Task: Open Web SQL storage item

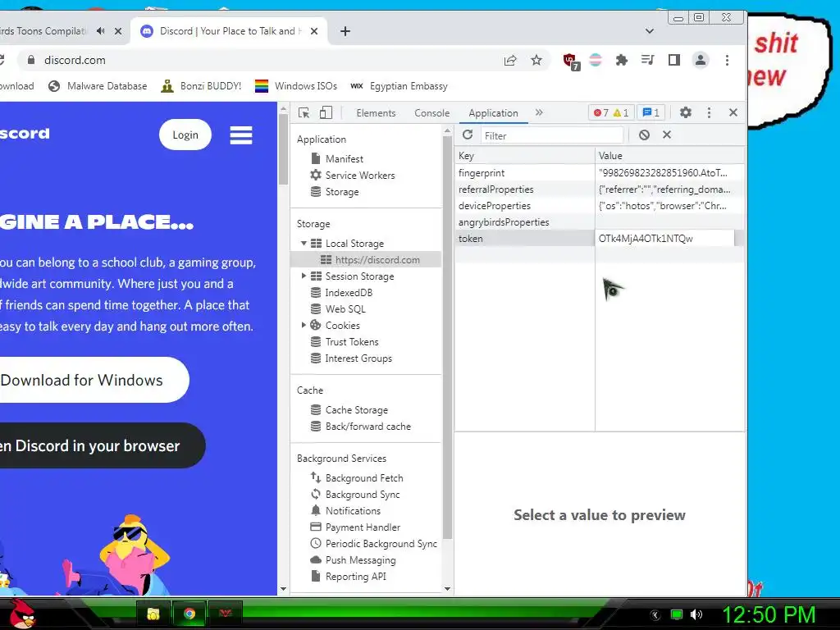Action: [x=339, y=309]
